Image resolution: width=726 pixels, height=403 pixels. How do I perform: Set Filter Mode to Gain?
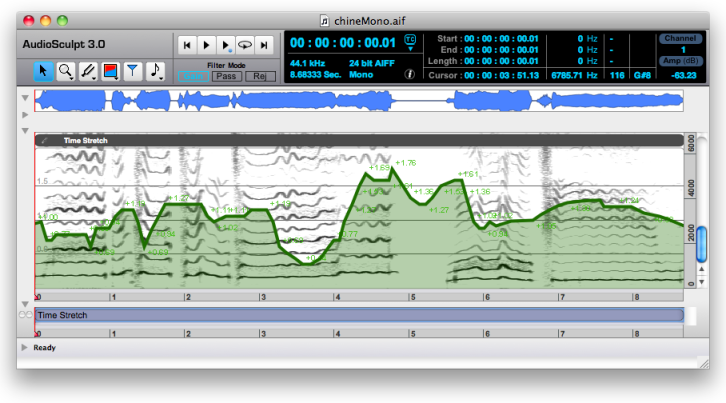tap(194, 76)
